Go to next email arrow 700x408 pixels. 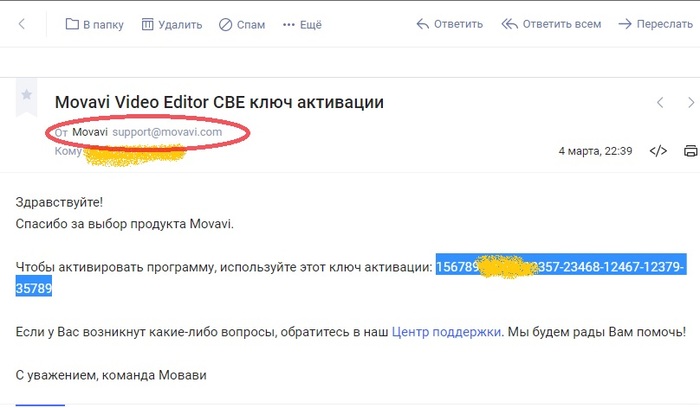point(691,103)
